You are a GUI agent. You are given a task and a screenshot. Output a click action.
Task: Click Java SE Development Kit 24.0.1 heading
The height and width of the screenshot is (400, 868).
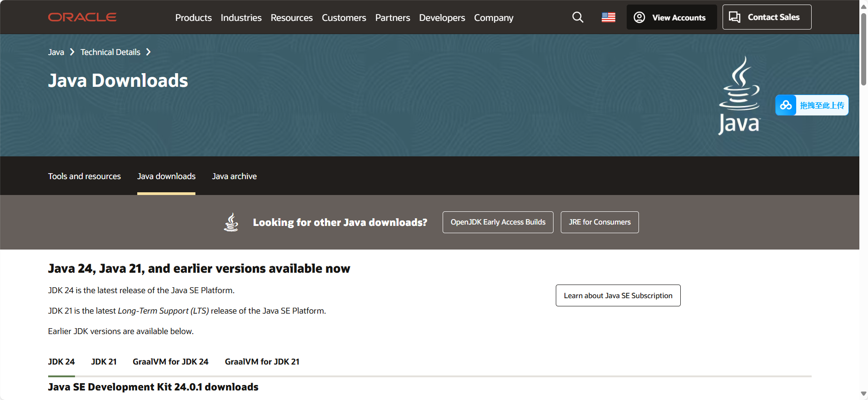pos(153,387)
